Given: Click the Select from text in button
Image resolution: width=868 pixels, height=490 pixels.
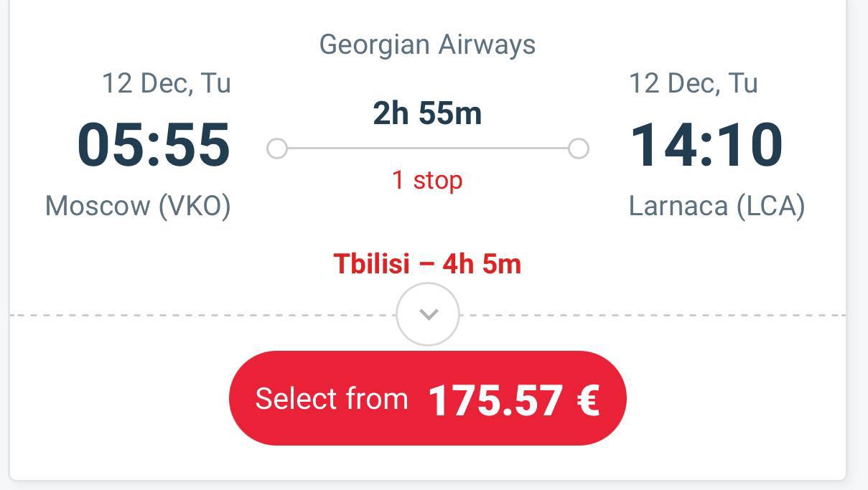Looking at the screenshot, I should click(331, 398).
